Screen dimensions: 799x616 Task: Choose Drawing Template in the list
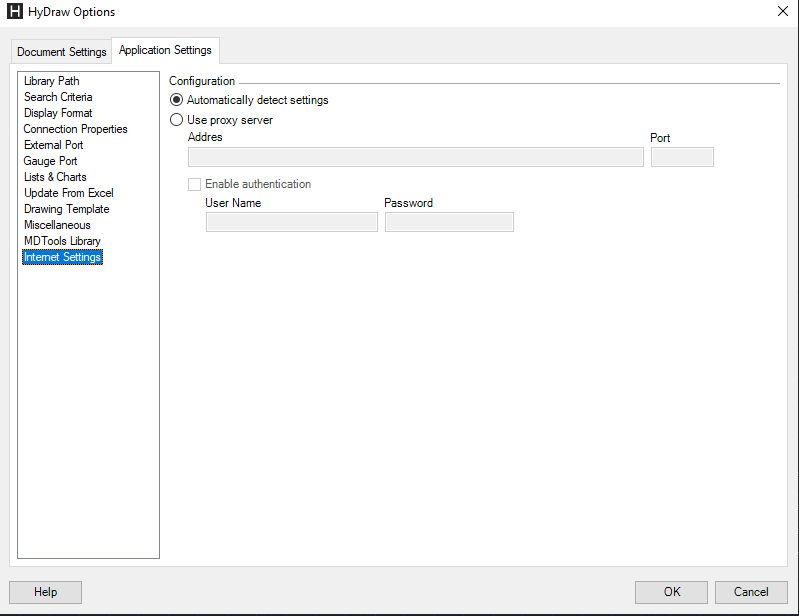pyautogui.click(x=67, y=209)
